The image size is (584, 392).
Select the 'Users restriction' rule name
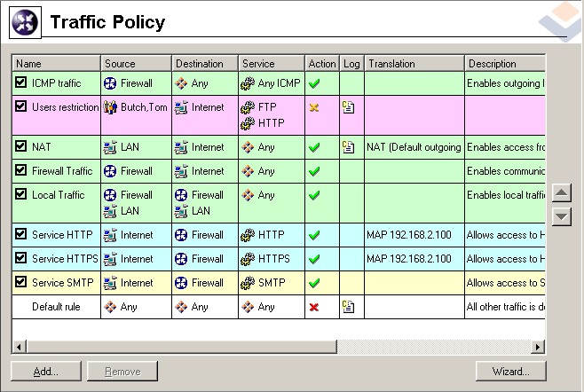pyautogui.click(x=65, y=107)
